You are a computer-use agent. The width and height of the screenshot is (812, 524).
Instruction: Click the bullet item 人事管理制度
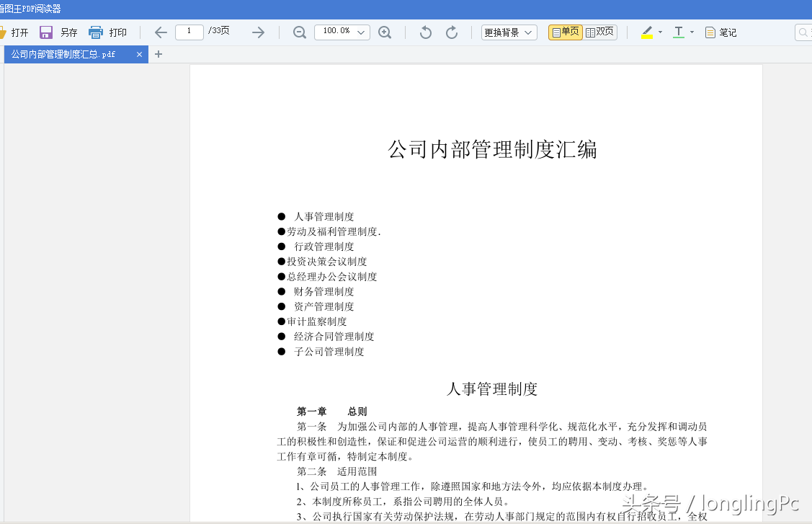[324, 217]
